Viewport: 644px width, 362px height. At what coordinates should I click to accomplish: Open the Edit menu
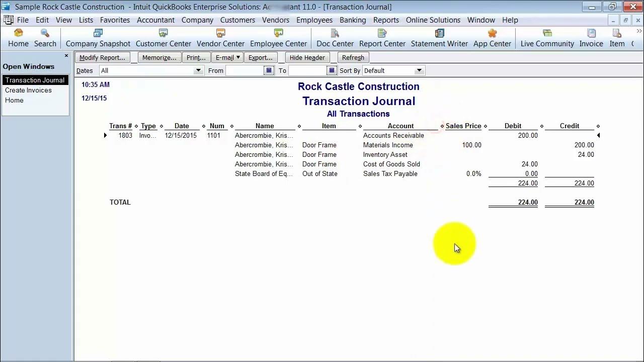click(x=42, y=20)
